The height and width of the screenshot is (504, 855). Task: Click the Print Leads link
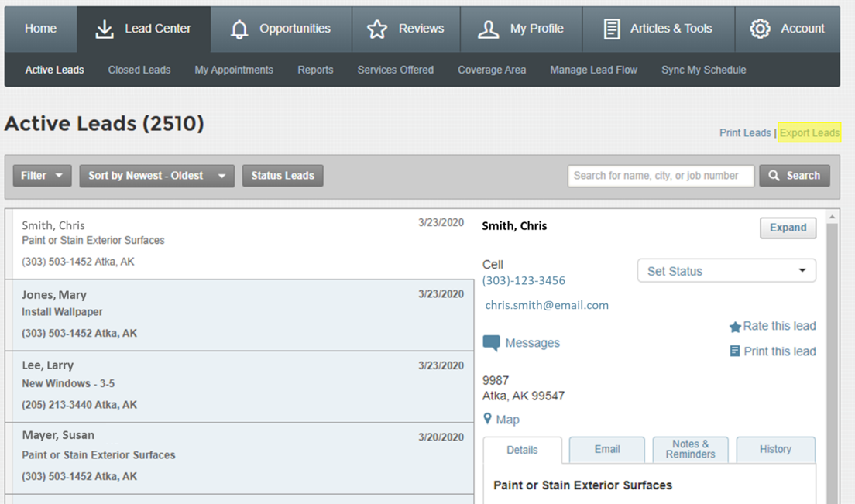(745, 133)
